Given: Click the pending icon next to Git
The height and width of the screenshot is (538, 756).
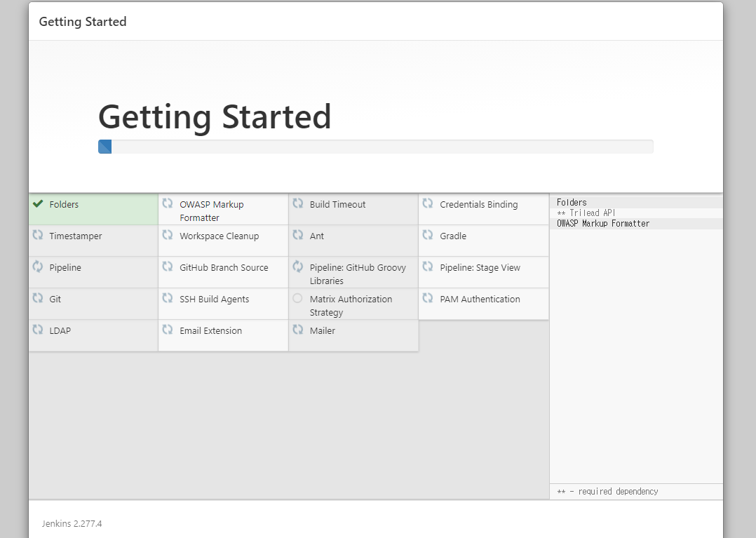Looking at the screenshot, I should click(x=38, y=298).
